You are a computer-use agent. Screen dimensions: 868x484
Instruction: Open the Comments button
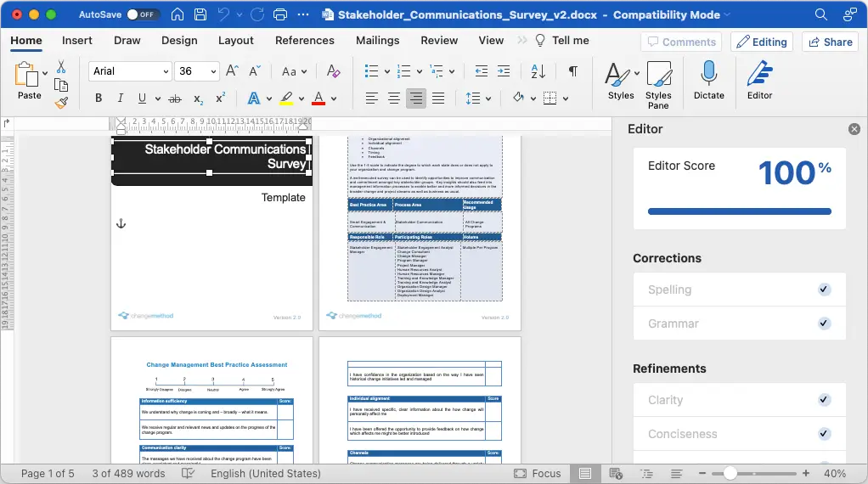click(681, 42)
